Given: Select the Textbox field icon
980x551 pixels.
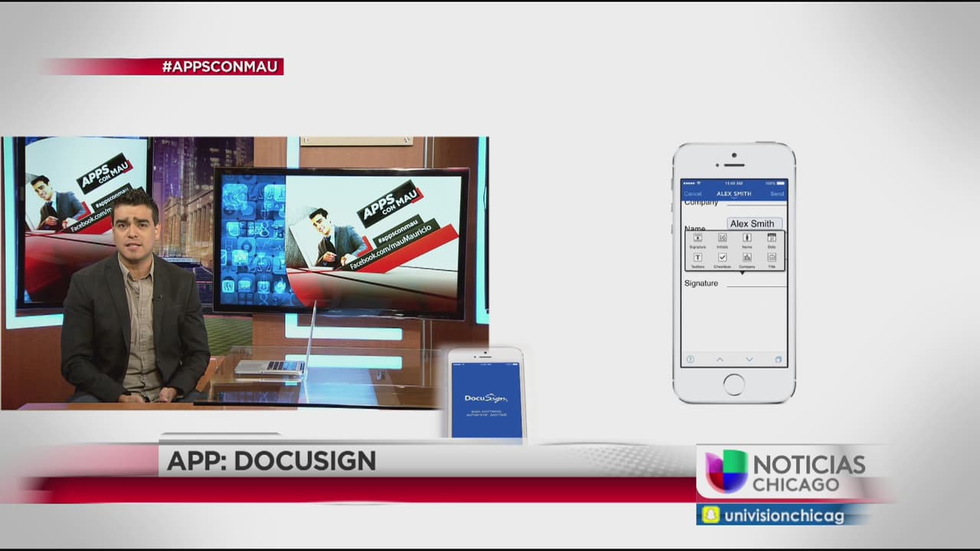Looking at the screenshot, I should point(697,259).
